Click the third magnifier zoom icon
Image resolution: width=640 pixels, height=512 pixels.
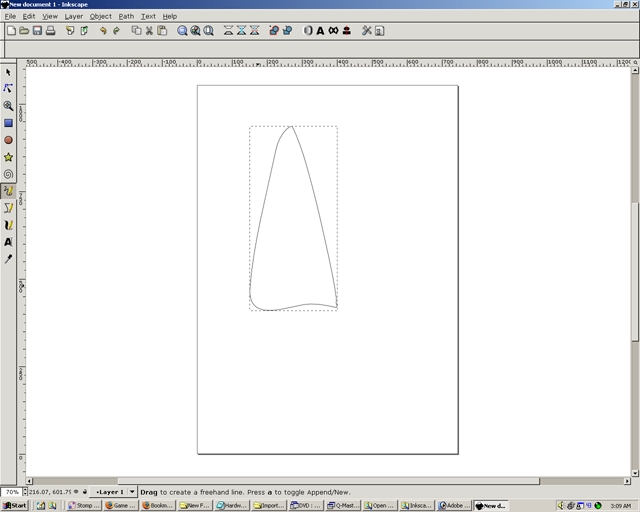coord(209,31)
